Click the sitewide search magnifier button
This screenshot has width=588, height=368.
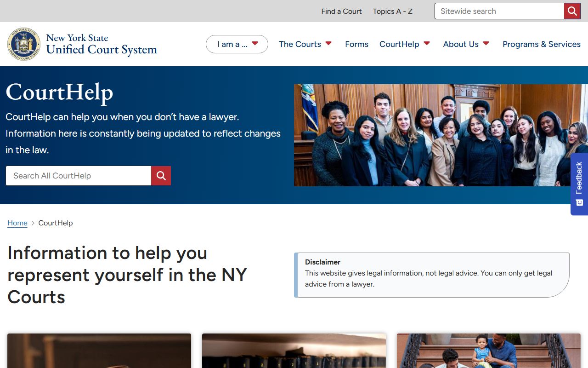pyautogui.click(x=572, y=11)
